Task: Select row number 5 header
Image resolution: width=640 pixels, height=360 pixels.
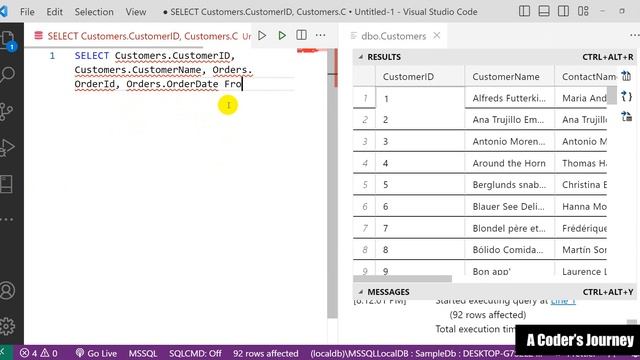Action: [364, 185]
